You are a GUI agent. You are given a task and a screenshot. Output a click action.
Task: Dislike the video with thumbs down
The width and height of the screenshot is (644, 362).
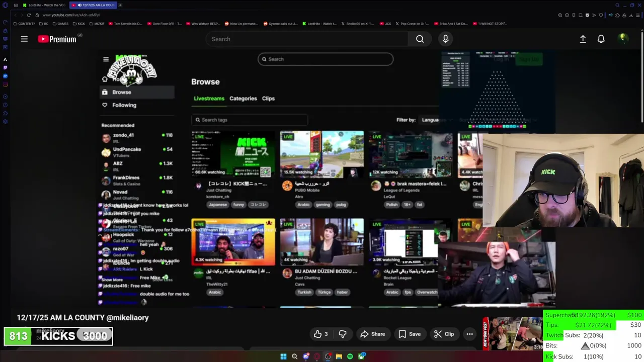click(x=343, y=334)
